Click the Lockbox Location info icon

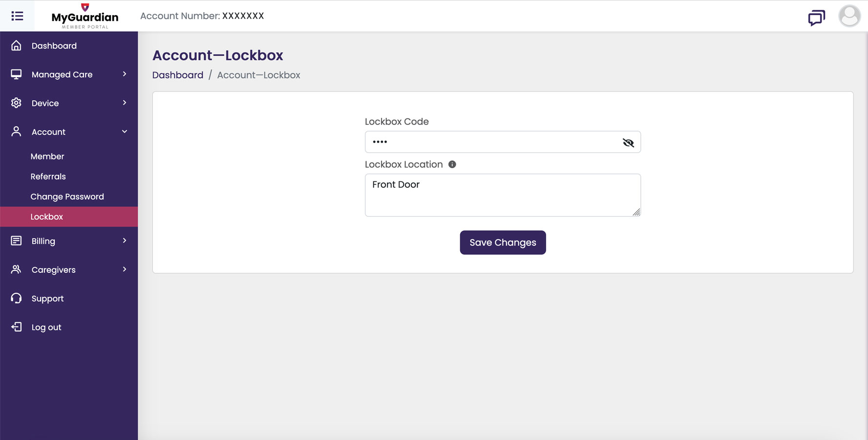tap(452, 164)
